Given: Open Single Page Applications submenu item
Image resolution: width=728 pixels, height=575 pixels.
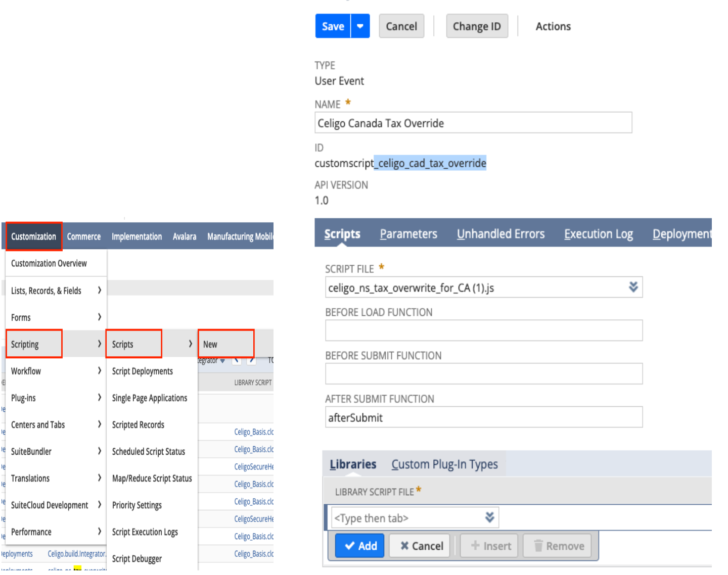Looking at the screenshot, I should tap(152, 398).
